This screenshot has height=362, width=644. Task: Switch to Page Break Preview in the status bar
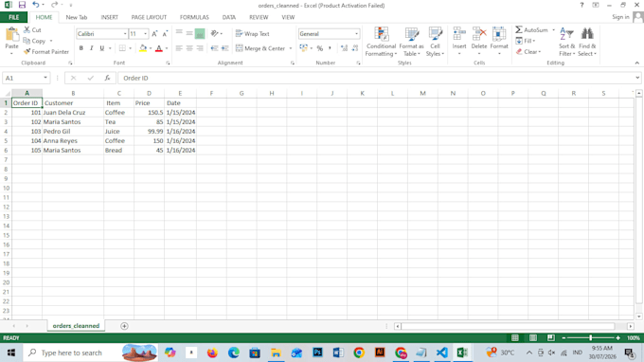(x=551, y=337)
